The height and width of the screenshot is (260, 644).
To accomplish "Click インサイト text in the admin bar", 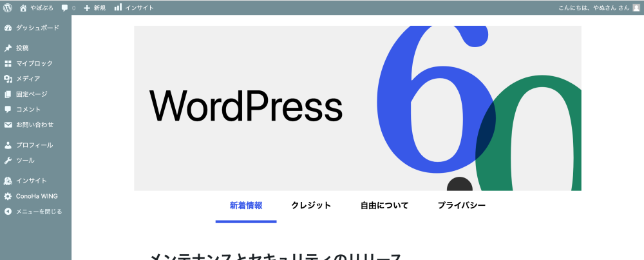I will pyautogui.click(x=140, y=8).
